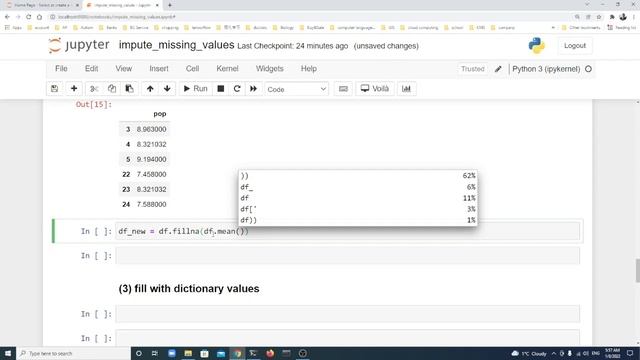Click the Out[15] output prompt
Screen dimensions: 640x360
tap(94, 104)
